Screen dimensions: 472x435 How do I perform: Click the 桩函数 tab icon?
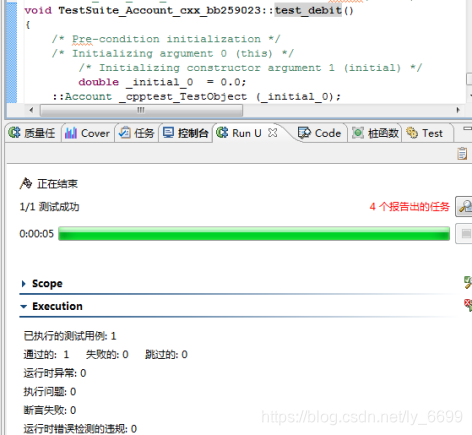tap(358, 133)
